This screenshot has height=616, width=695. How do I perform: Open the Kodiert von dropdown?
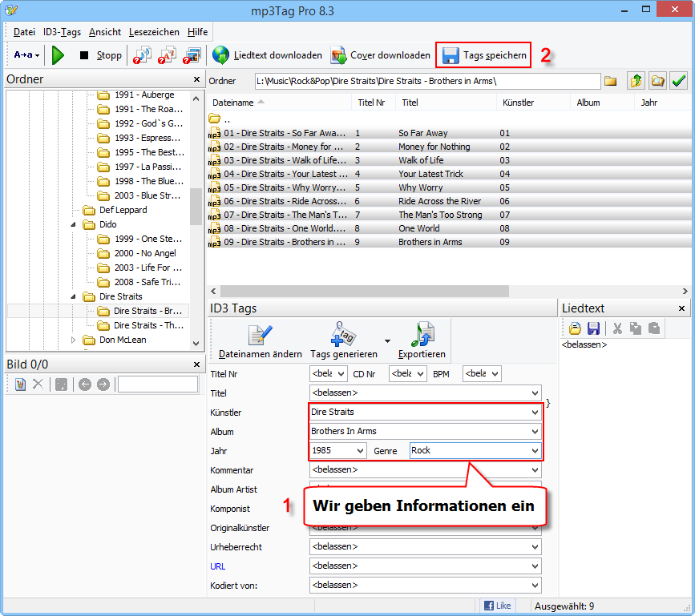[x=535, y=586]
